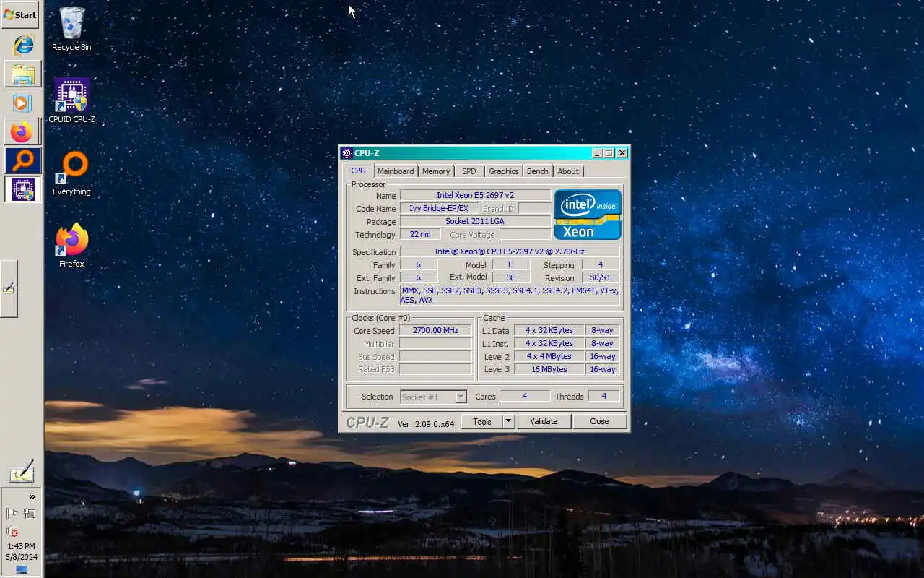Click the Code Name value Ivy Bridge-EP/EX

point(438,208)
